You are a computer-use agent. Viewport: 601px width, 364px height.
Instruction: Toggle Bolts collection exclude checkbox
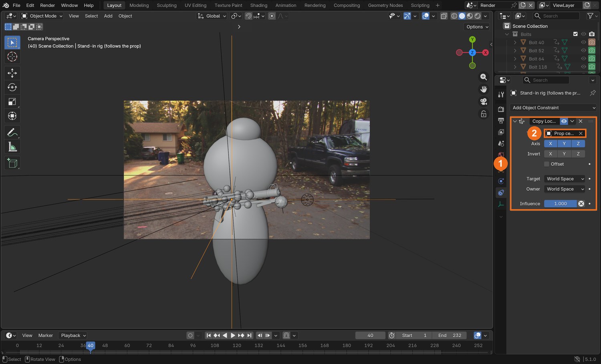[575, 34]
